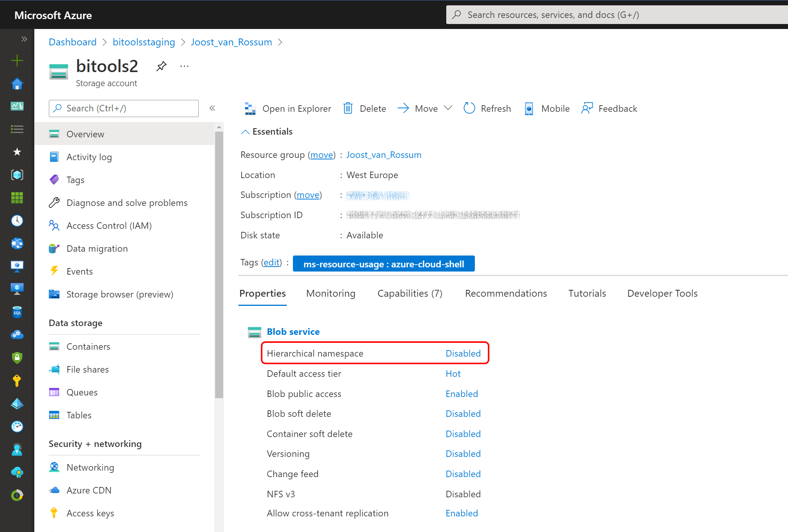The height and width of the screenshot is (532, 788).
Task: Open Recent clock icon in sidebar
Action: coord(17,220)
